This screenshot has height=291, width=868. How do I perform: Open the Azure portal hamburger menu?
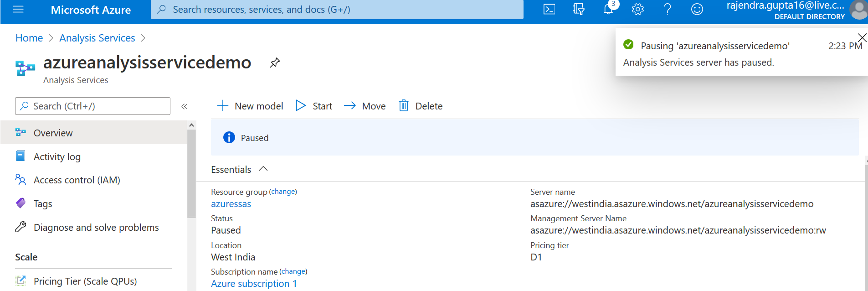[18, 10]
